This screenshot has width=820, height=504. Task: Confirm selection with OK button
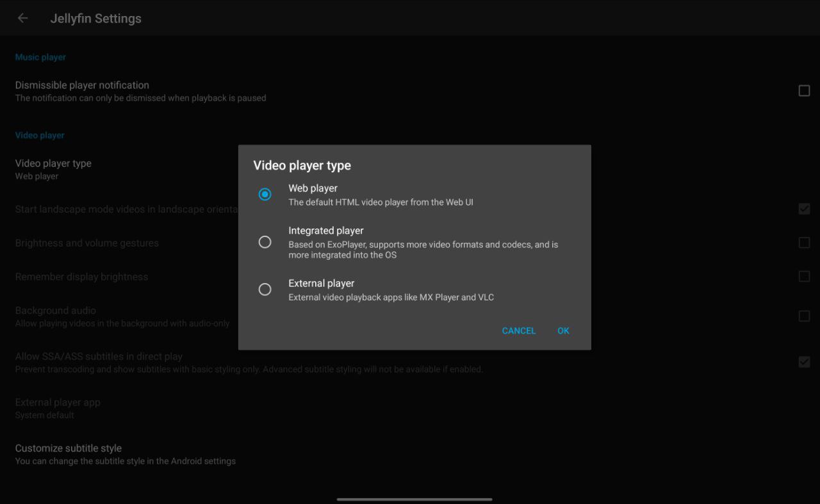point(563,330)
